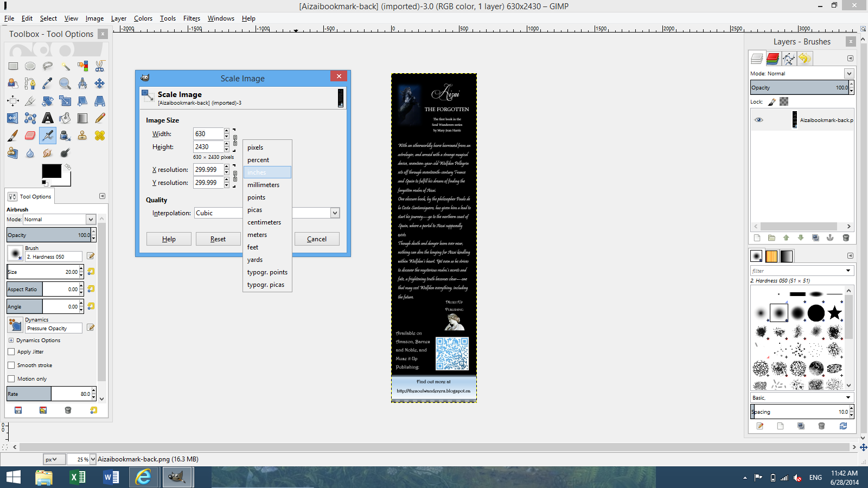Toggle visibility eye of Aizaibookmark-back layer

click(x=759, y=120)
